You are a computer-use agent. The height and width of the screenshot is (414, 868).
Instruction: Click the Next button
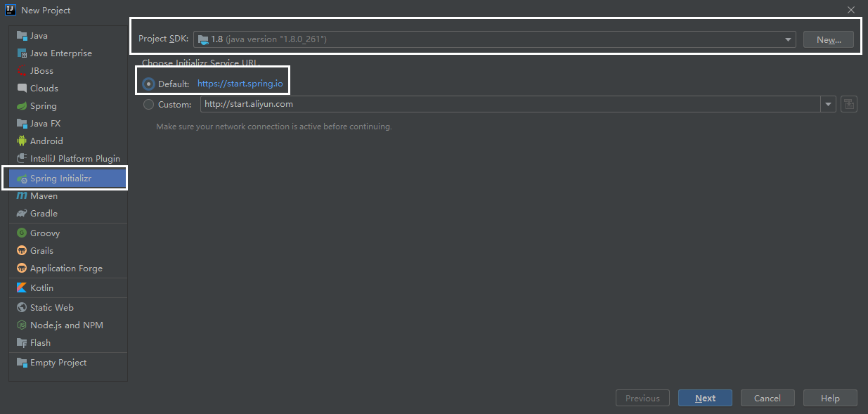tap(705, 398)
